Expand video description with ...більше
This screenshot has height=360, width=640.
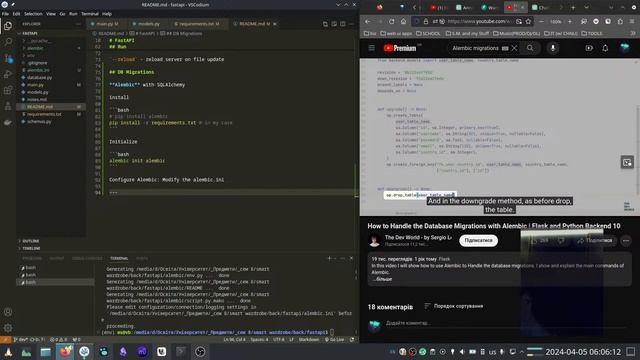click(382, 279)
